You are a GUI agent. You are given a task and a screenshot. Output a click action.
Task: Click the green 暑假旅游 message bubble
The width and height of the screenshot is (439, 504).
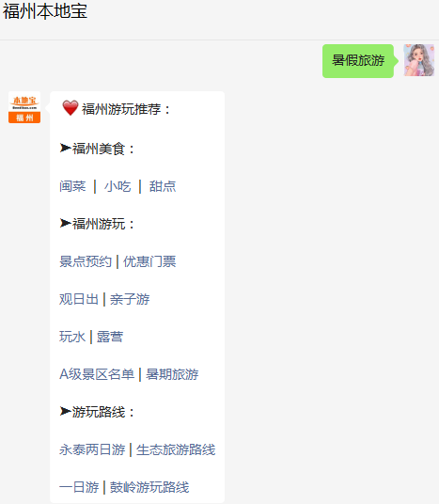(x=358, y=61)
